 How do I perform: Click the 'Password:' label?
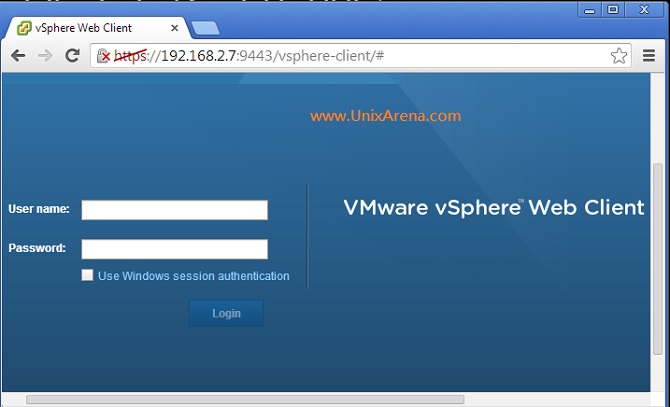click(x=37, y=248)
